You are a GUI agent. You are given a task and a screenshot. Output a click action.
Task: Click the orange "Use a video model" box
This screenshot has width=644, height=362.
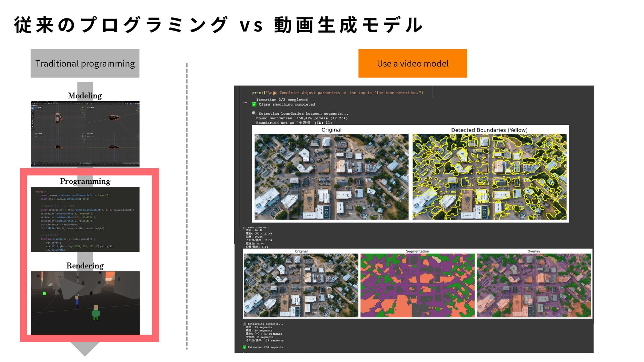pyautogui.click(x=413, y=63)
